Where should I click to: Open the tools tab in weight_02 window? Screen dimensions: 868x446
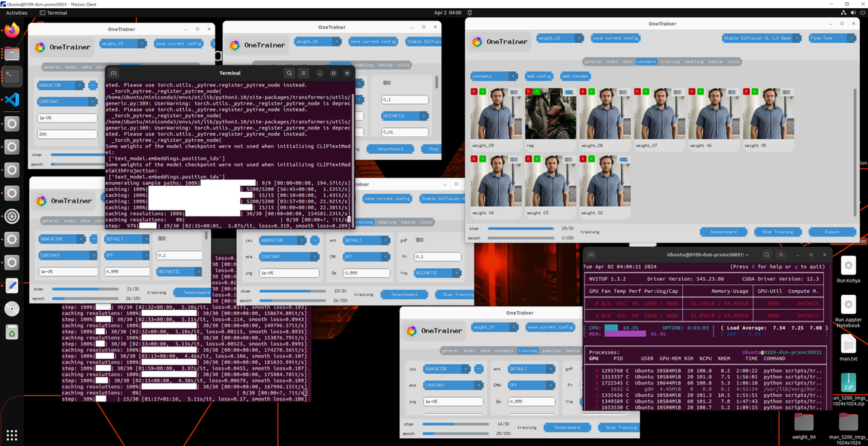point(734,62)
